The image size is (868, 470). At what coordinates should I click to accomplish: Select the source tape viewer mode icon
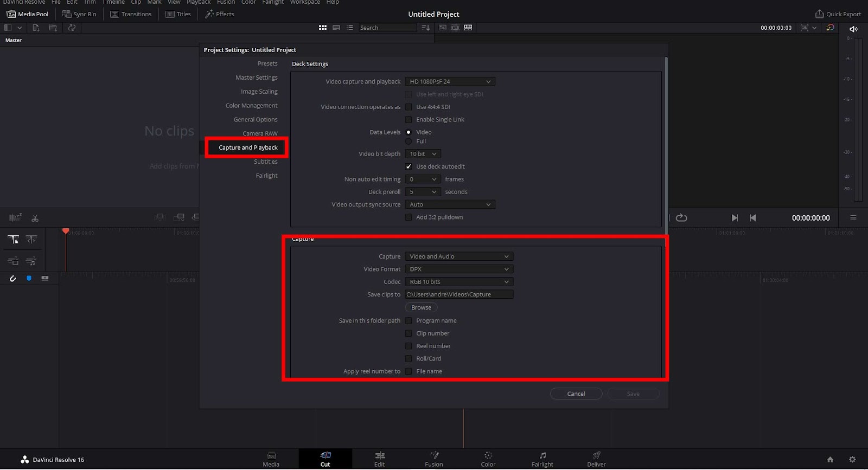(455, 28)
